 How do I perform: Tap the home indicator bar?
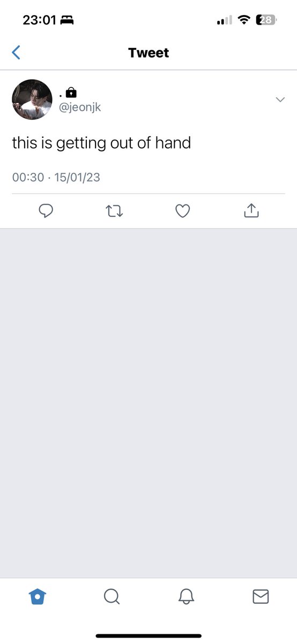coord(148,635)
